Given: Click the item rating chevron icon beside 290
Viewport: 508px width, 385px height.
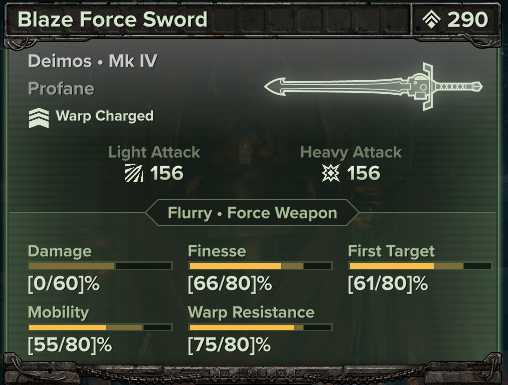Looking at the screenshot, I should point(432,20).
